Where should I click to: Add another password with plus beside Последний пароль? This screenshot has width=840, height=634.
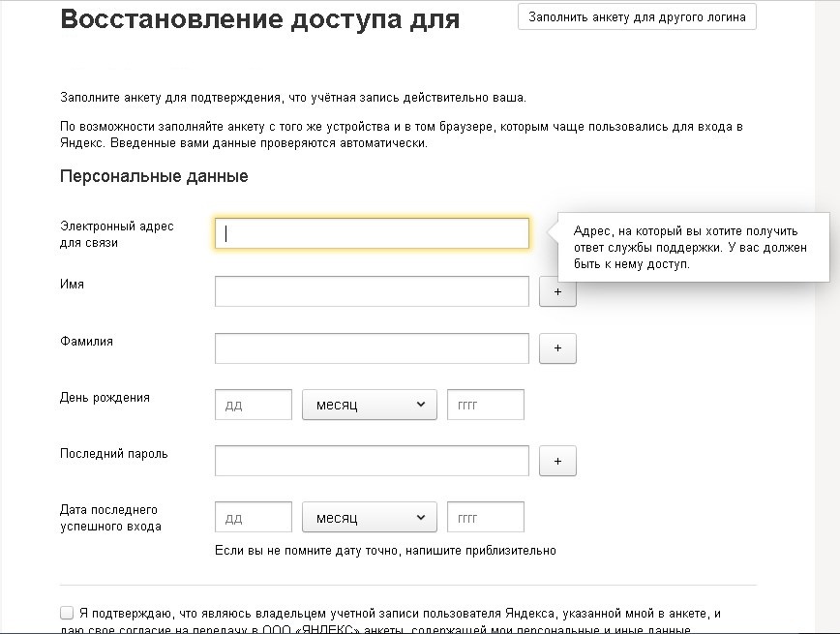pyautogui.click(x=557, y=461)
